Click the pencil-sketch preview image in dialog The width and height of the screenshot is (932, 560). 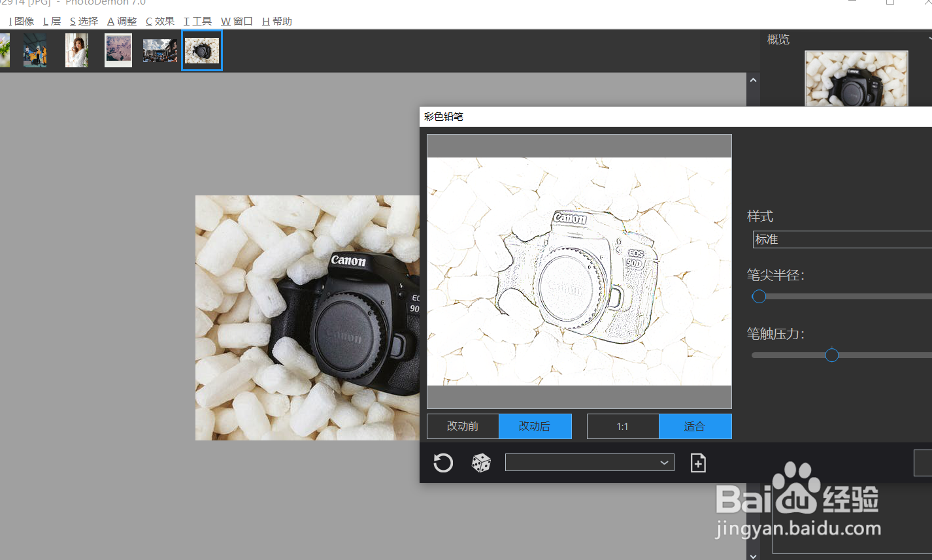point(579,271)
